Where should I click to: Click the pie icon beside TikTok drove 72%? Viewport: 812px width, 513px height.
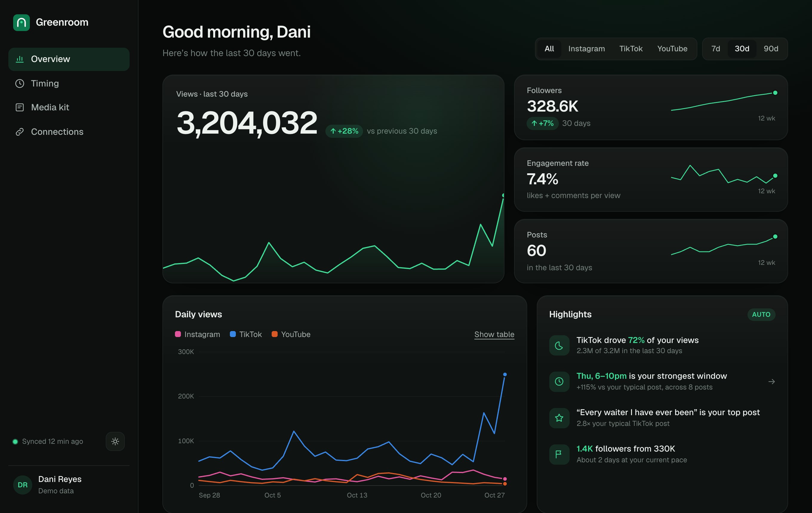tap(559, 345)
